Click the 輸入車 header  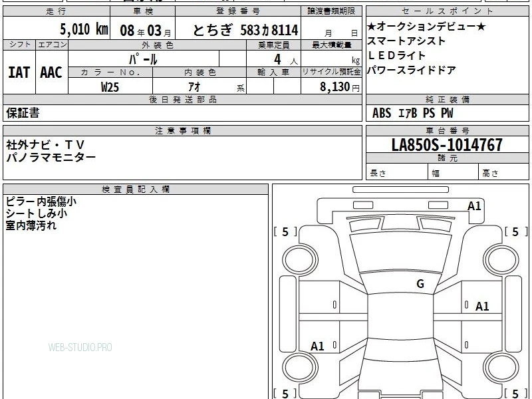point(273,72)
